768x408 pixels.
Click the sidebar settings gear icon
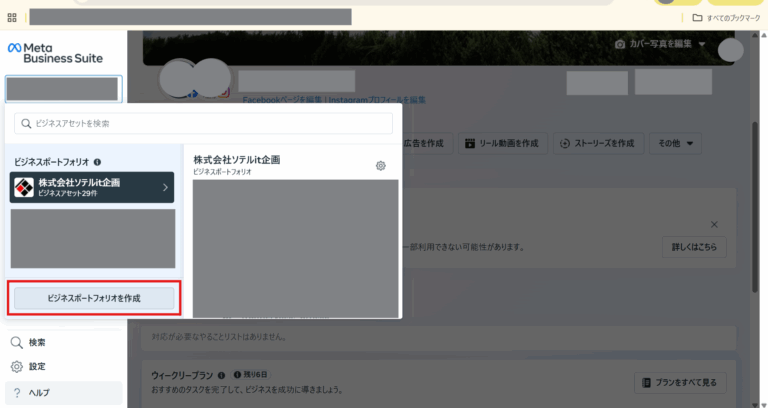17,366
